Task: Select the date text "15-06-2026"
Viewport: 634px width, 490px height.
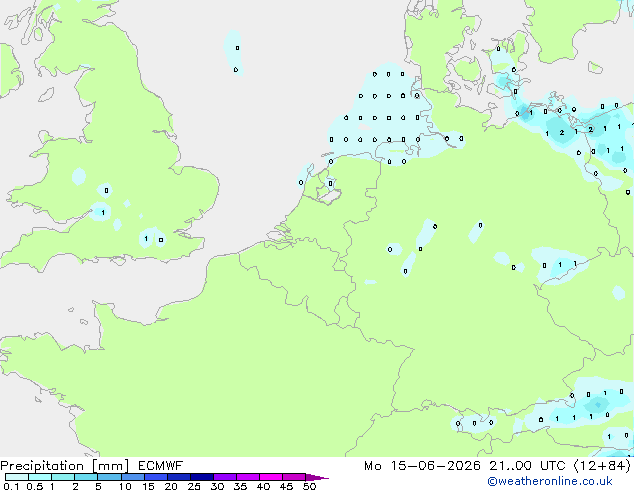Action: (x=435, y=466)
